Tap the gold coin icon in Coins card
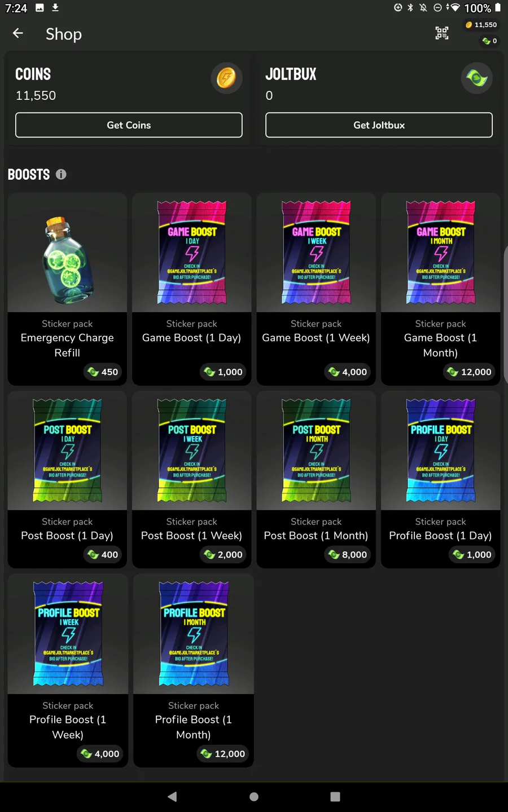Viewport: 508px width, 812px height. click(226, 78)
